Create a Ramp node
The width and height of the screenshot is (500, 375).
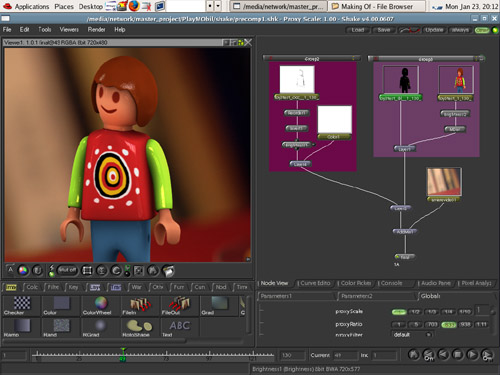coord(21,327)
